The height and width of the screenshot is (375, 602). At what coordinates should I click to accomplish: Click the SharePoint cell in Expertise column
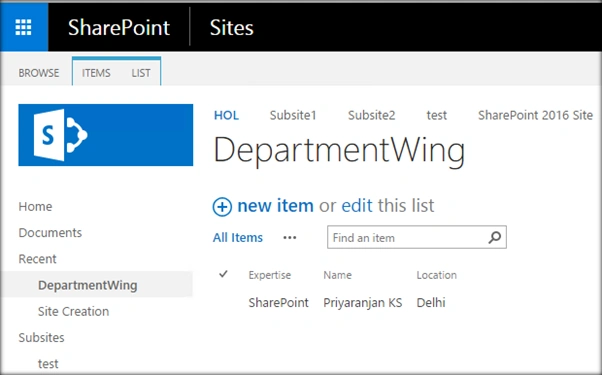point(278,302)
